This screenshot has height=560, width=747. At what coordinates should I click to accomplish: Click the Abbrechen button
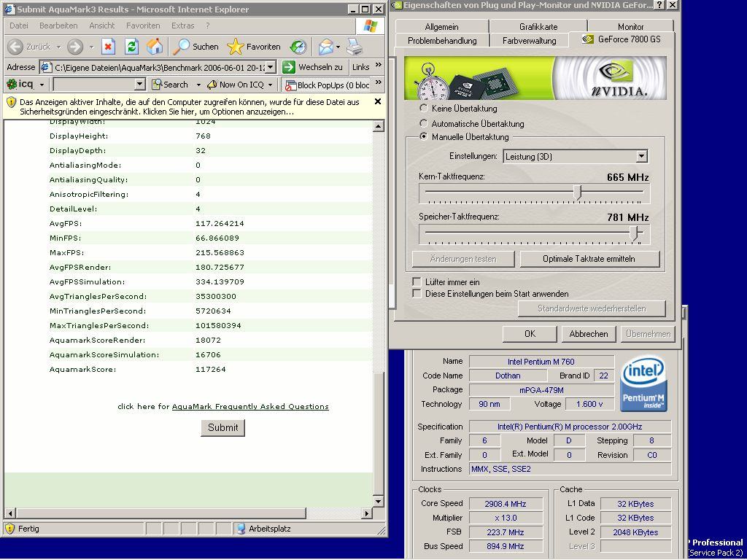pyautogui.click(x=589, y=334)
